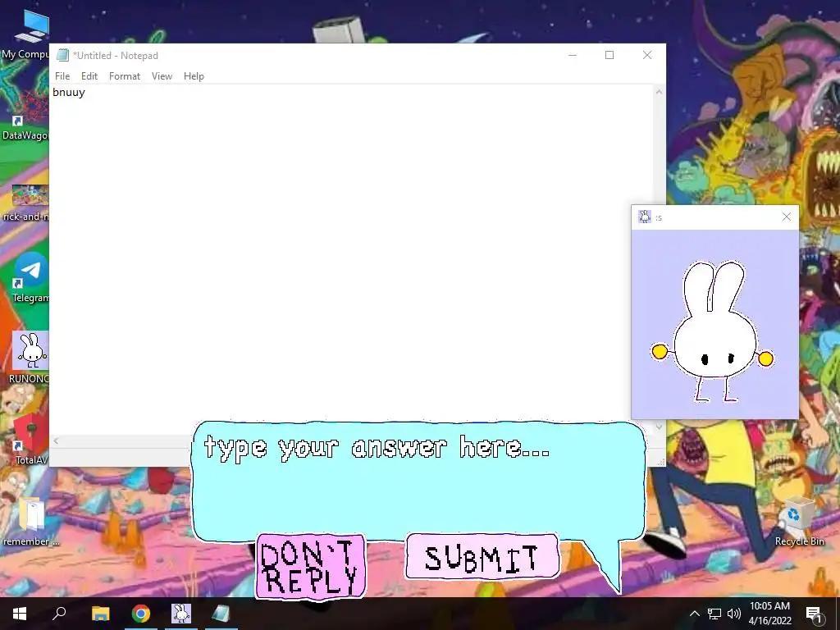Maximize the Notepad window

coord(609,55)
